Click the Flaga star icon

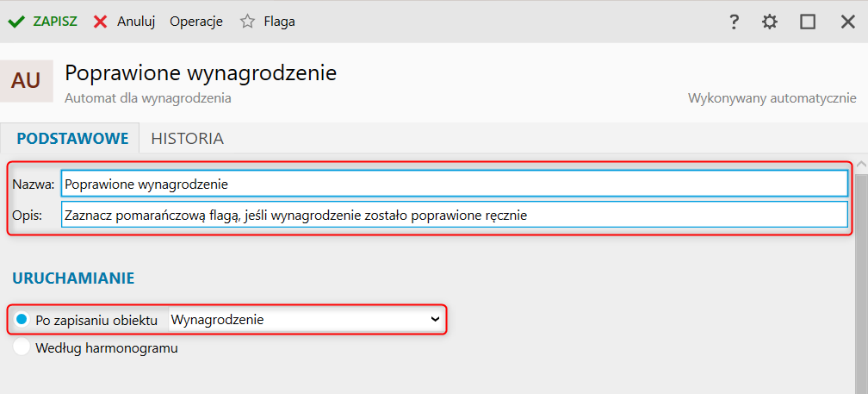247,22
